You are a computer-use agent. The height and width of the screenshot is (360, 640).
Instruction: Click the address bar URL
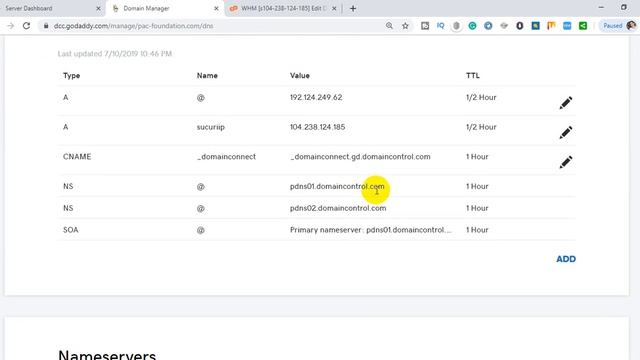(x=133, y=26)
